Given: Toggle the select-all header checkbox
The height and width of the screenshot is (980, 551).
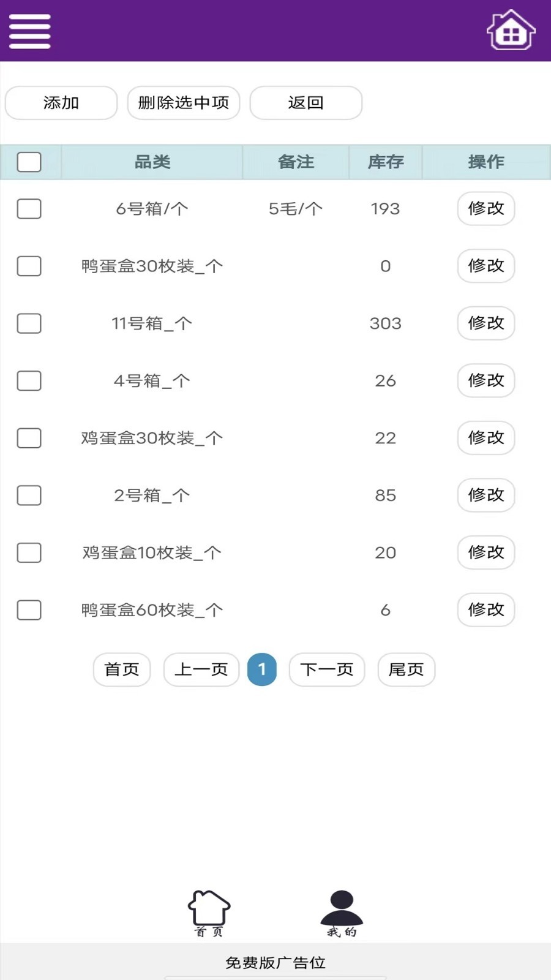Looking at the screenshot, I should (x=29, y=162).
